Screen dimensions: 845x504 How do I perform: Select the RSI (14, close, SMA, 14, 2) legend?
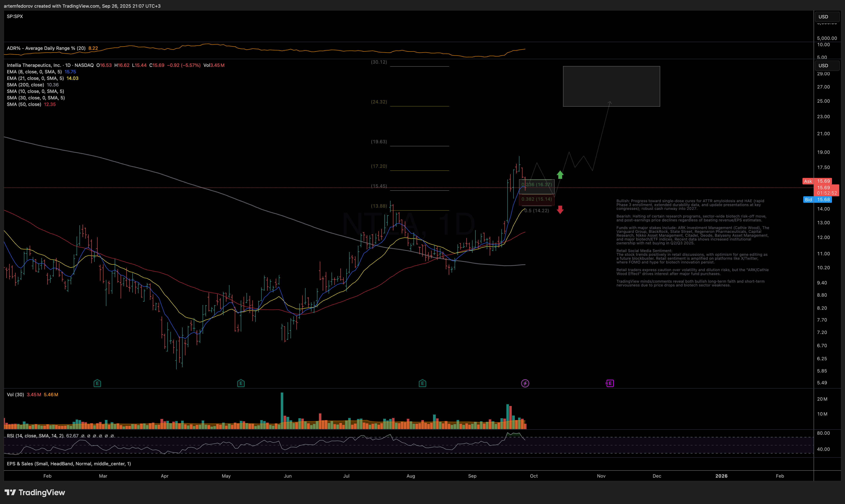point(35,436)
